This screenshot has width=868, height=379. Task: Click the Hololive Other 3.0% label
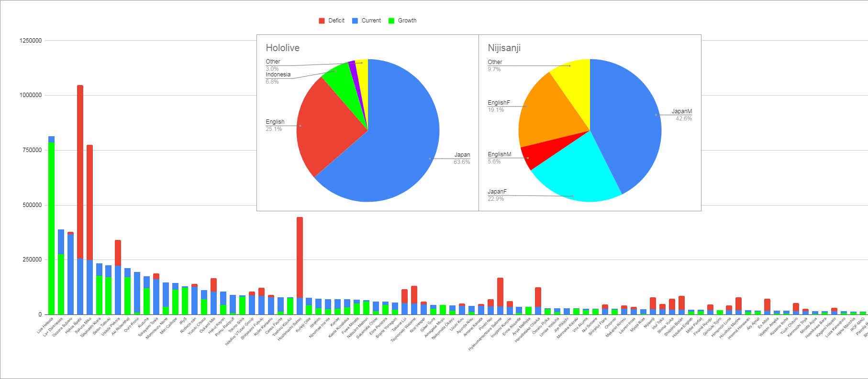coord(273,65)
